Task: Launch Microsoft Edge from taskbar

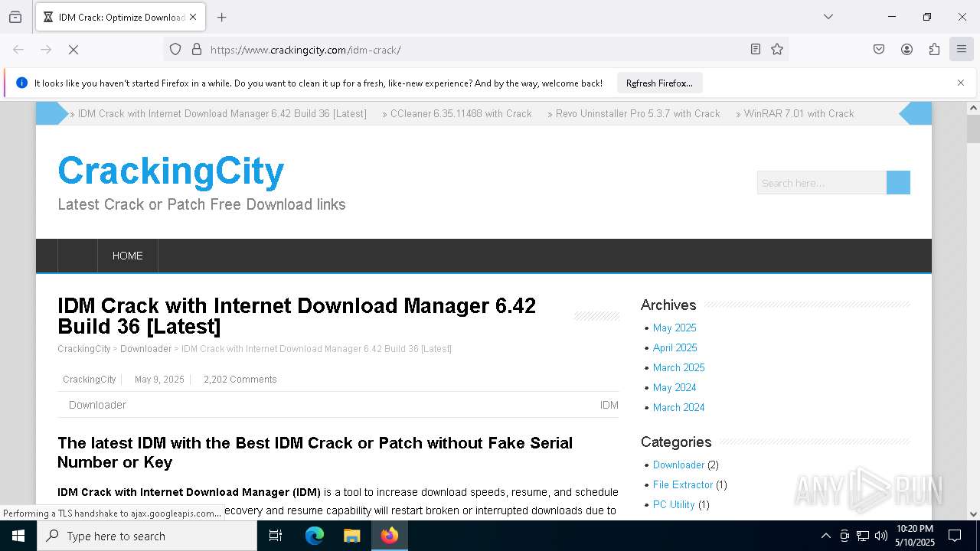Action: [x=315, y=536]
